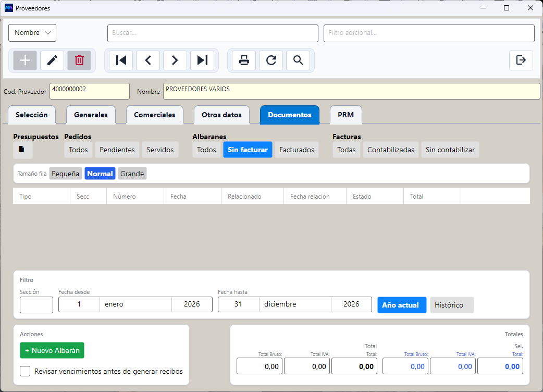Select Albaranes Sin facturar

click(x=248, y=150)
